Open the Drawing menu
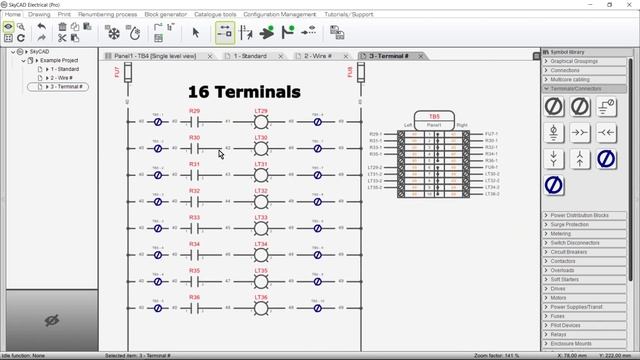 pos(39,14)
